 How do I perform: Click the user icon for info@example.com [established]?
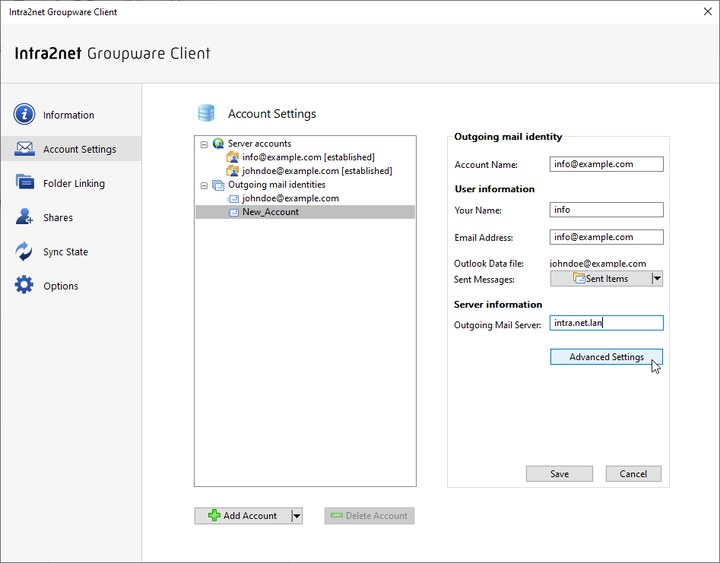233,157
